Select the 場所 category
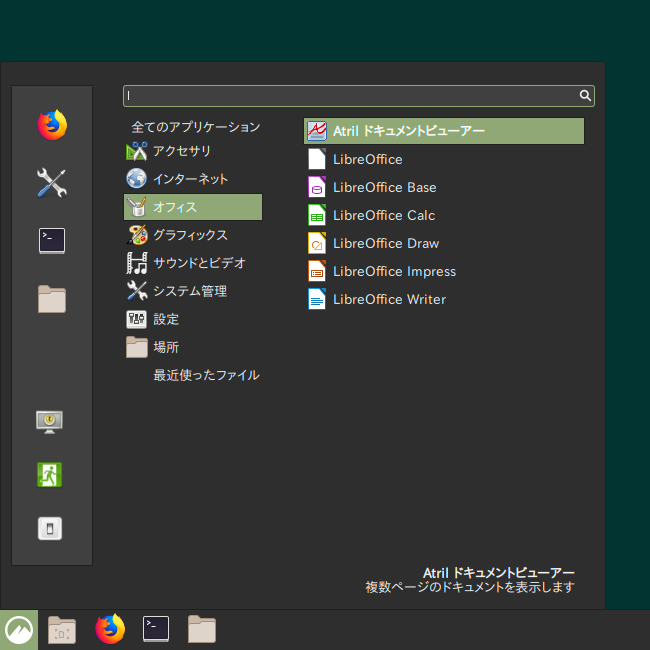 pos(193,347)
